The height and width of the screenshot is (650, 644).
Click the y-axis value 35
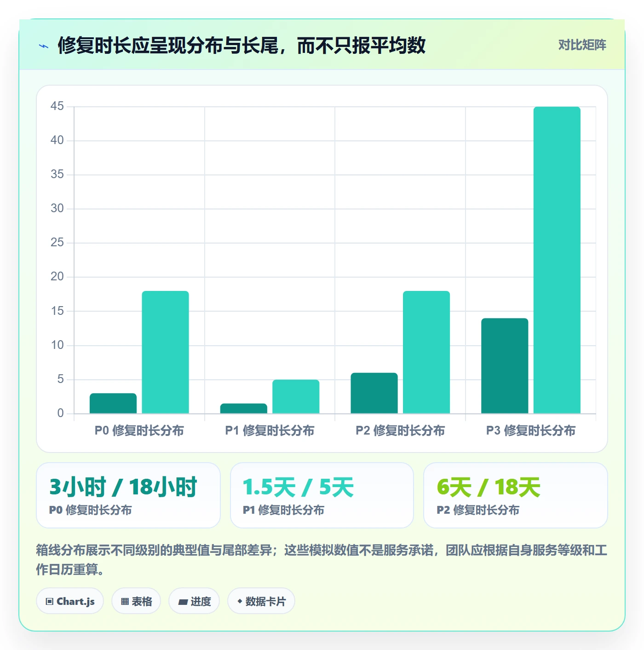pyautogui.click(x=57, y=174)
